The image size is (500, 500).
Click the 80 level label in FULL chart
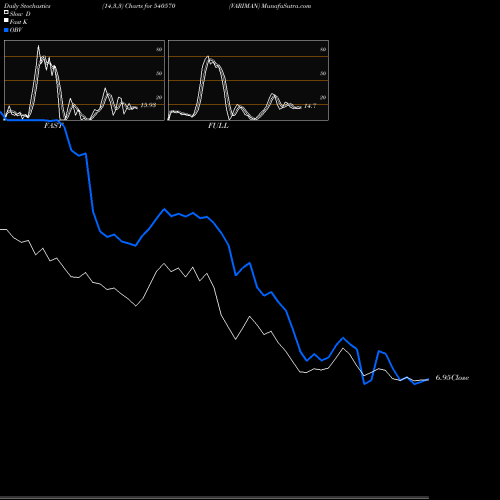[x=323, y=49]
